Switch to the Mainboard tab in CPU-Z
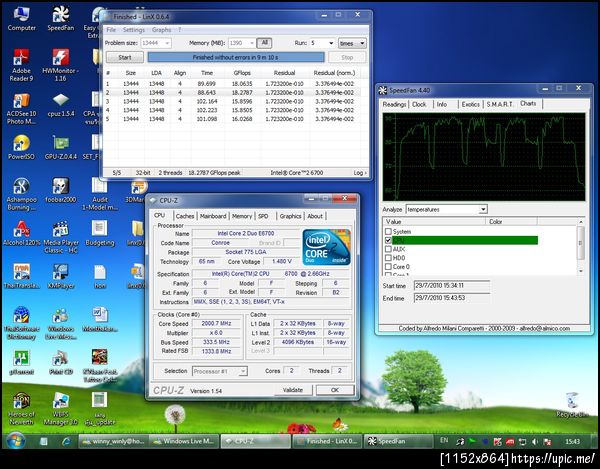The height and width of the screenshot is (469, 600). (213, 216)
